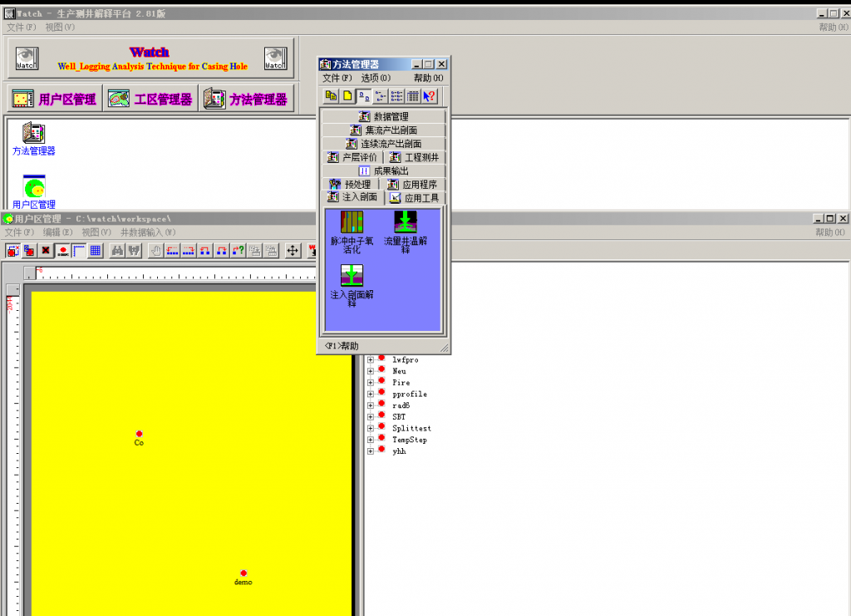Select the 数据管理 tab
Screen dimensions: 851x616
pos(384,116)
